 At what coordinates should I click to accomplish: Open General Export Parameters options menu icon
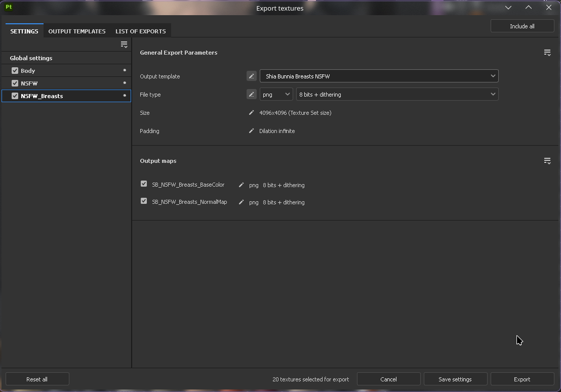[547, 53]
